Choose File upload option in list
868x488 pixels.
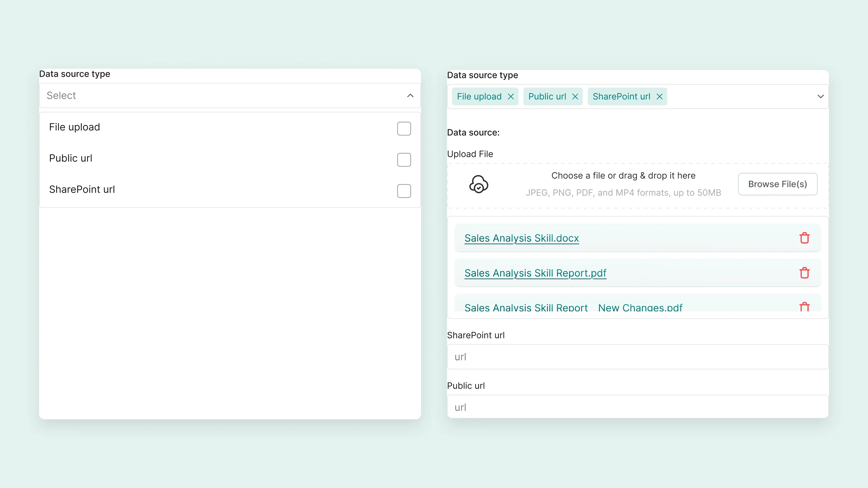(x=230, y=127)
